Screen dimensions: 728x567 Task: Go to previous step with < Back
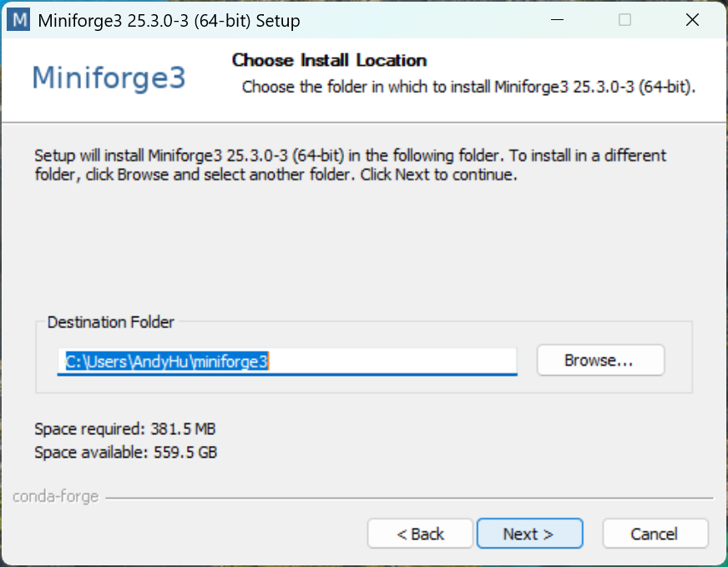[420, 534]
